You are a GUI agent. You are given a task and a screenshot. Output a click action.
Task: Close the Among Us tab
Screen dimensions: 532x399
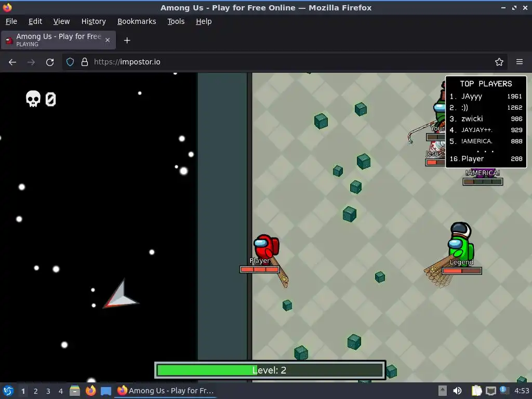point(108,40)
